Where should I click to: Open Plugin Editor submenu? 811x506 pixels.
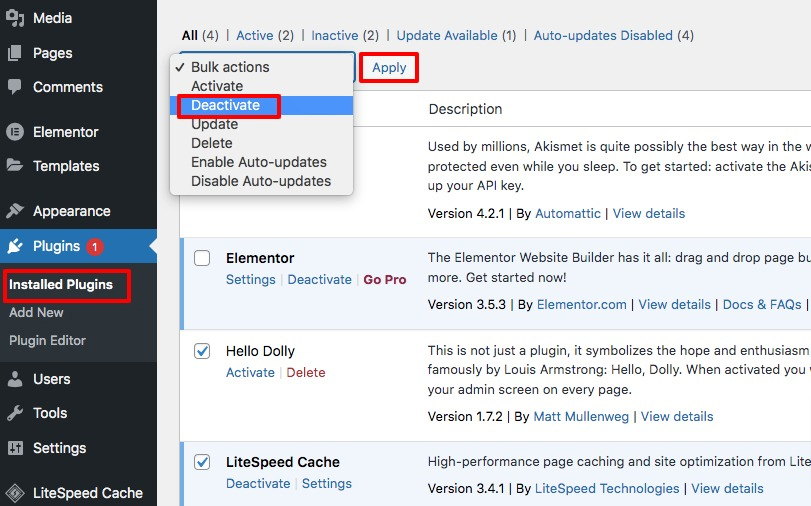(x=47, y=340)
